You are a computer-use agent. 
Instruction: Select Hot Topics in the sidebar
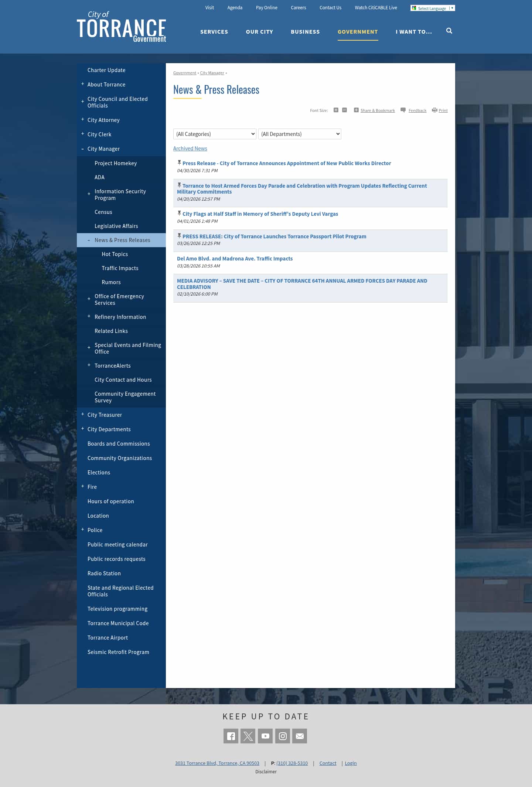pos(115,254)
